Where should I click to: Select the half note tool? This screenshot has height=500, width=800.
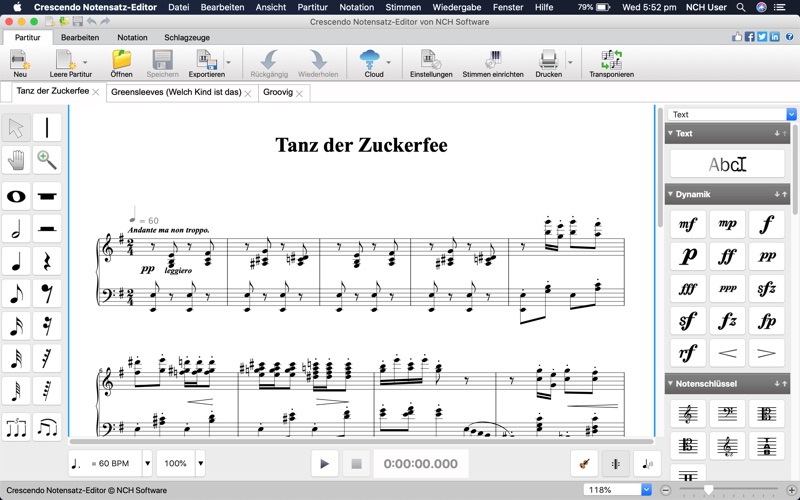16,229
